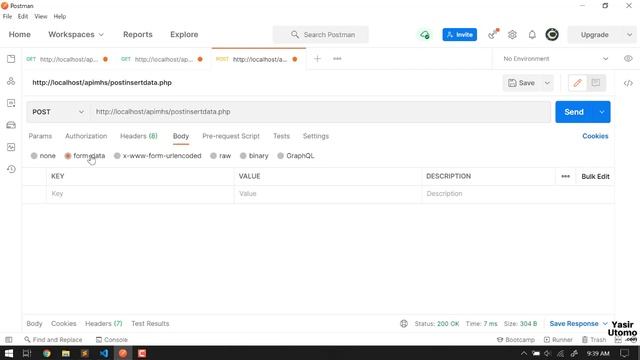Image resolution: width=640 pixels, height=360 pixels.
Task: Open the code snippet icon
Action: [628, 83]
